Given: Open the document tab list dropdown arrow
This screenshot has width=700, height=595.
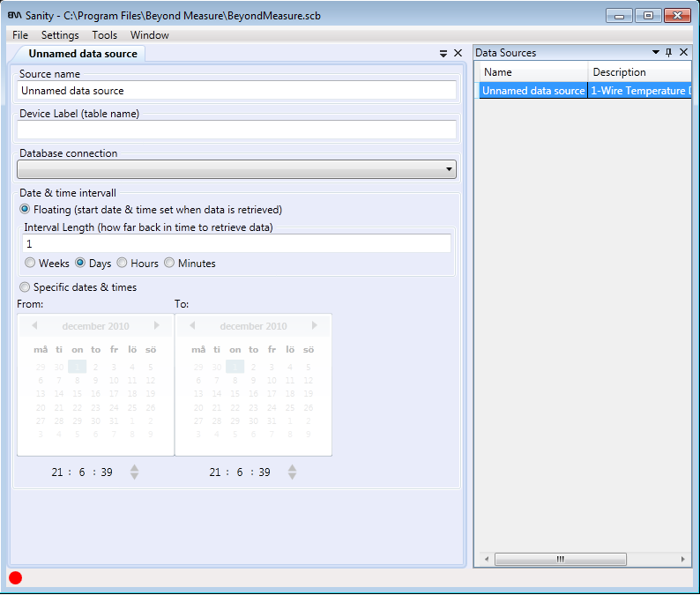Looking at the screenshot, I should pyautogui.click(x=443, y=54).
